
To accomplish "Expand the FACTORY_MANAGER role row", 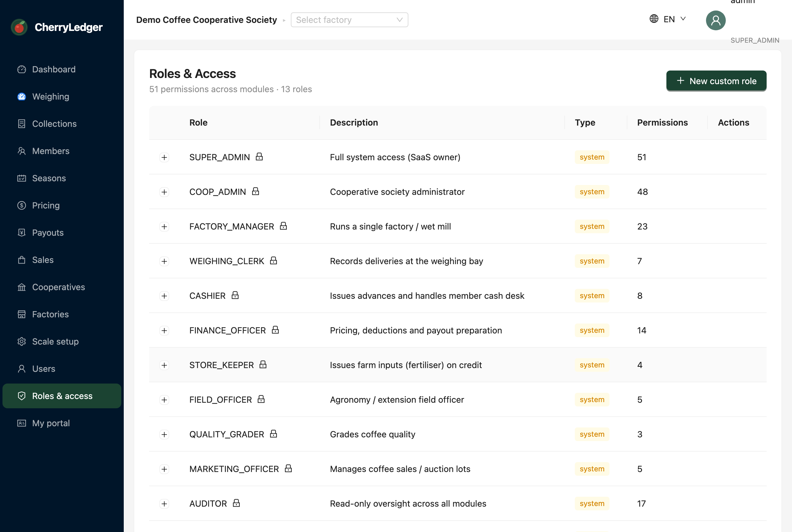I will point(164,226).
